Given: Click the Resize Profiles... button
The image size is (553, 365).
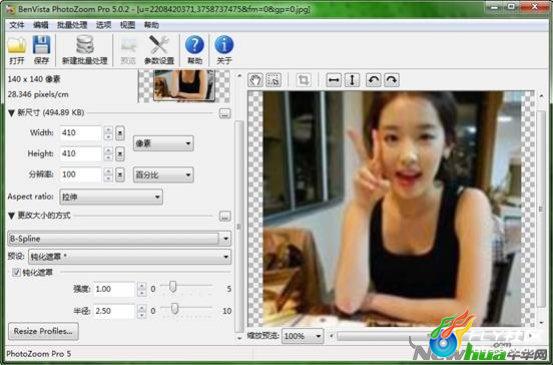Looking at the screenshot, I should (43, 331).
